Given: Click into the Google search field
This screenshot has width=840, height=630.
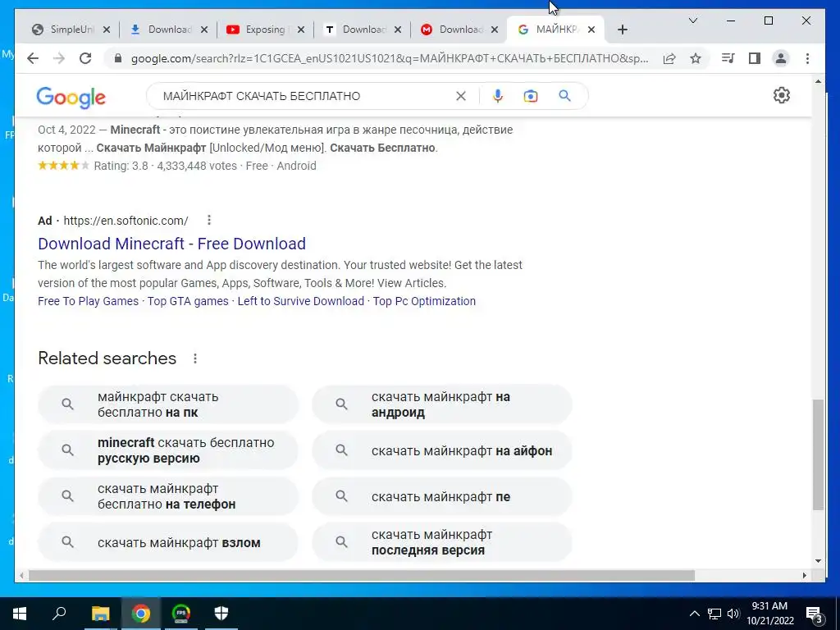Looking at the screenshot, I should tap(305, 96).
